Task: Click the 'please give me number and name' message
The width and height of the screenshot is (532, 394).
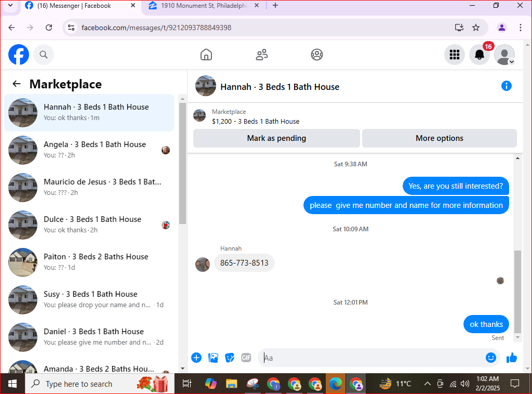Action: 406,205
